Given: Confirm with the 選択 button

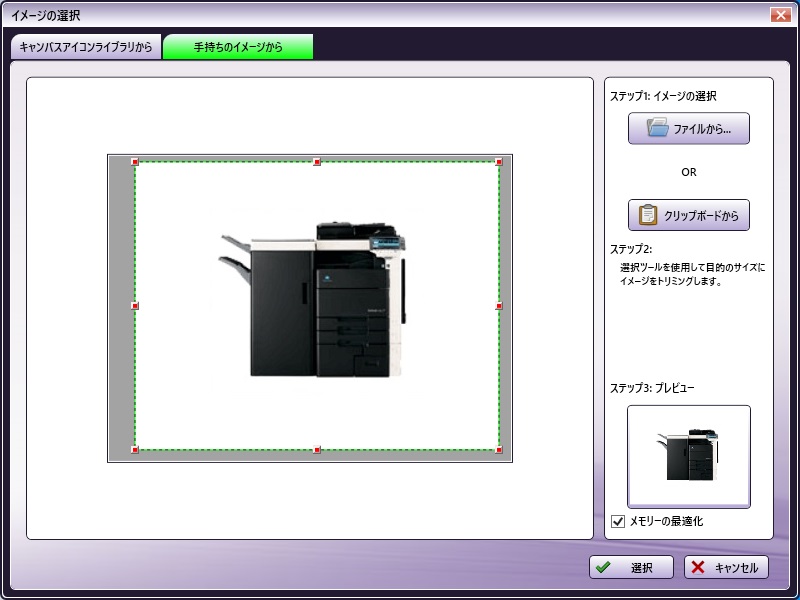Looking at the screenshot, I should click(x=631, y=567).
